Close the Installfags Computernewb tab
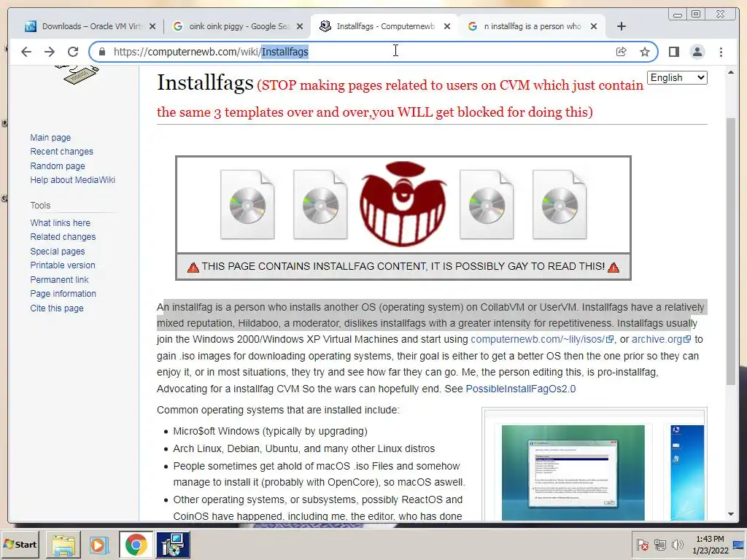The height and width of the screenshot is (560, 747). pos(447,26)
